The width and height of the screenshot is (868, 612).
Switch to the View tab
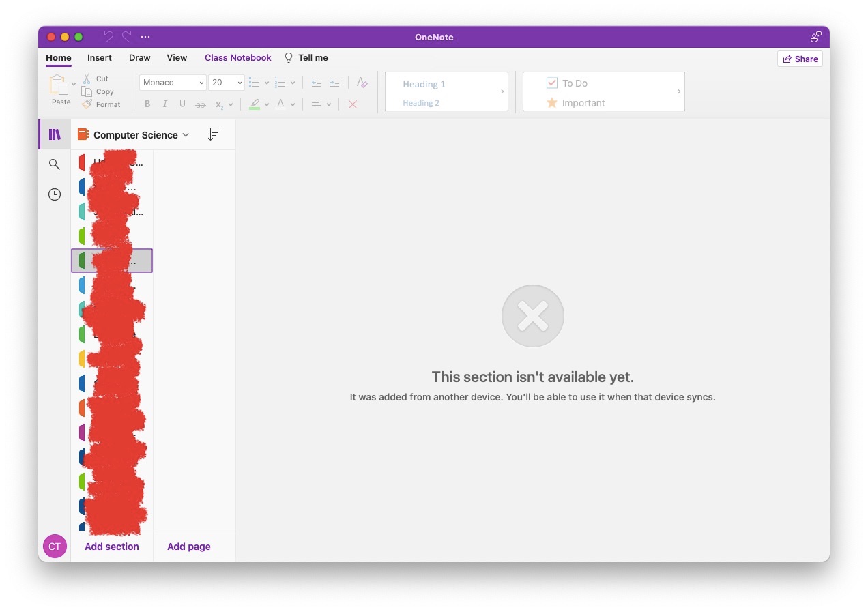tap(177, 58)
